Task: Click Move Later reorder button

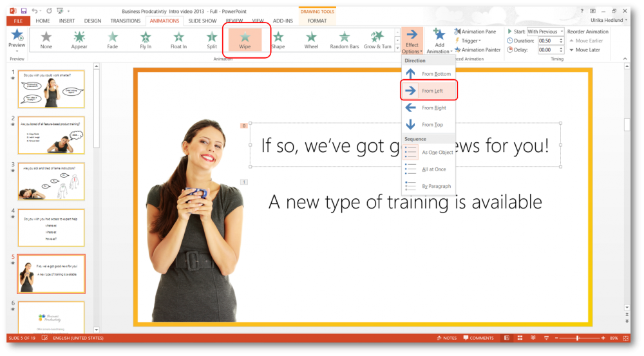Action: click(x=585, y=50)
